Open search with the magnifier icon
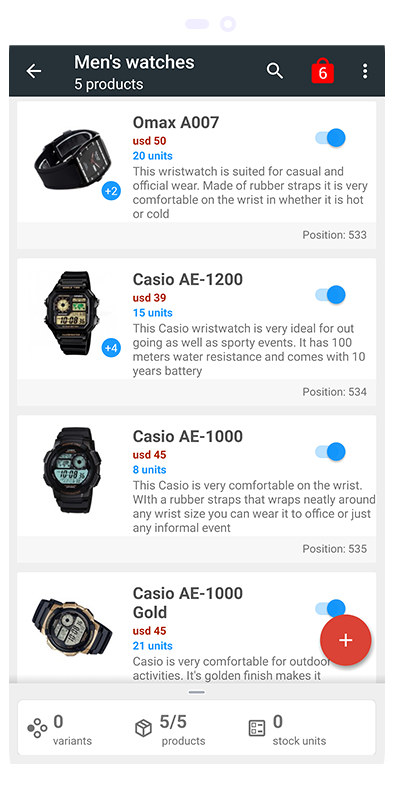Image resolution: width=394 pixels, height=802 pixels. 275,71
